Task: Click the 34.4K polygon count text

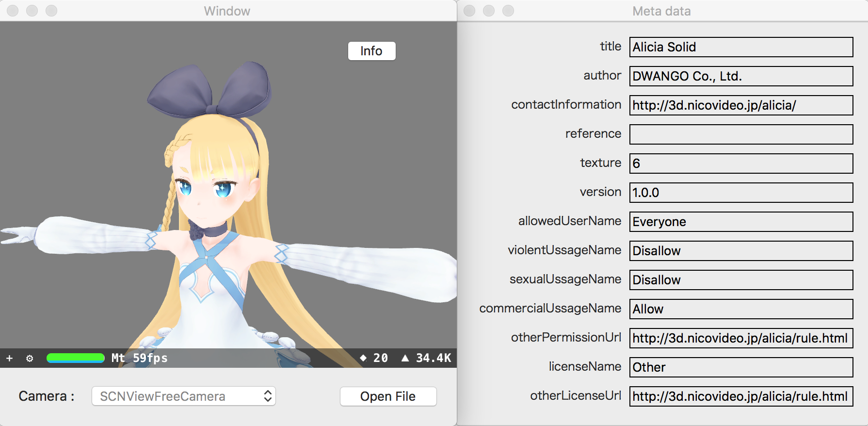Action: tap(434, 358)
